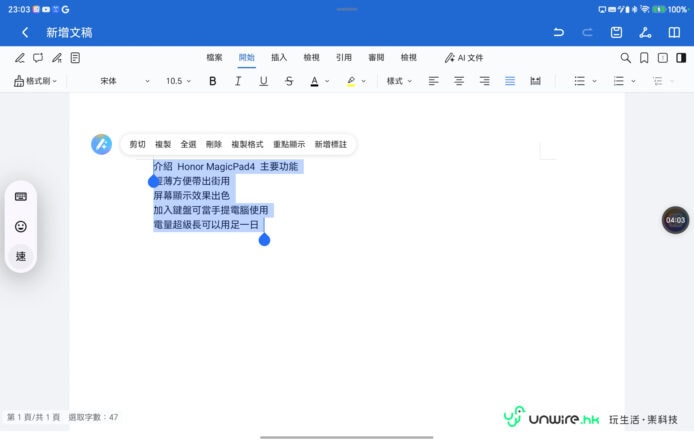The image size is (694, 444).
Task: Open the battery 100% status indicator
Action: point(670,9)
